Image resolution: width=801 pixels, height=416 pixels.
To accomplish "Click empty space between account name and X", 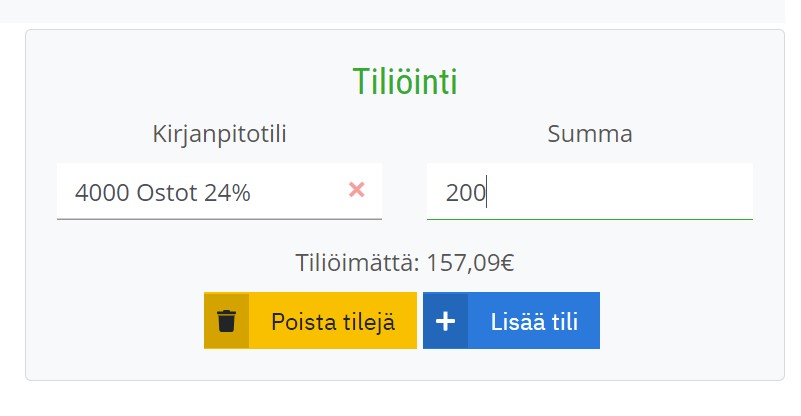I will tap(299, 192).
